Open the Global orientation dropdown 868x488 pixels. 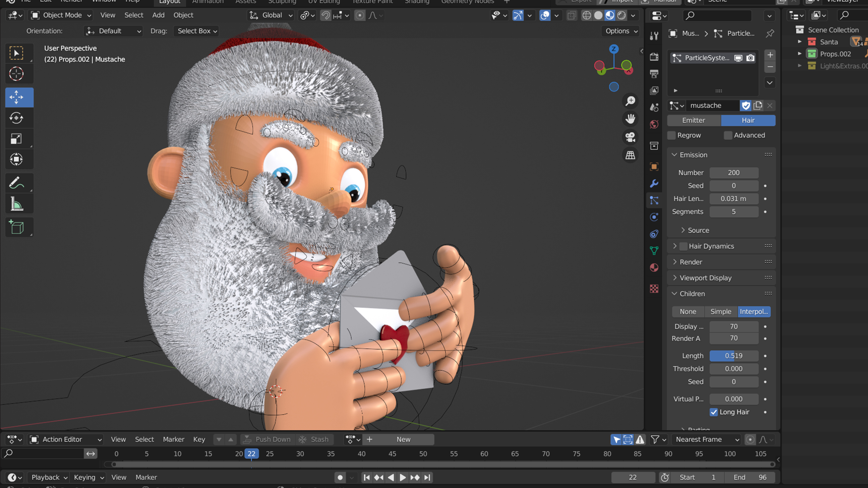point(271,15)
